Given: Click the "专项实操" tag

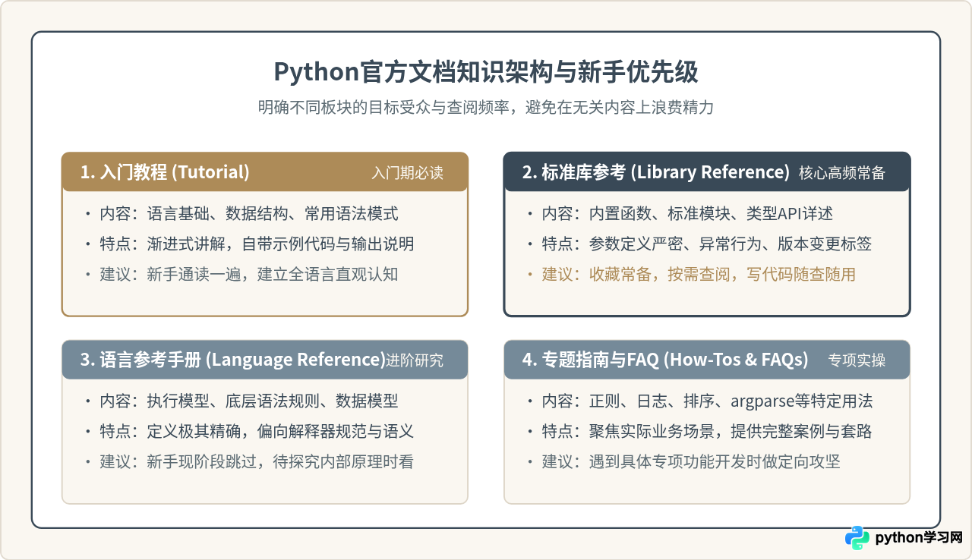Looking at the screenshot, I should (857, 360).
